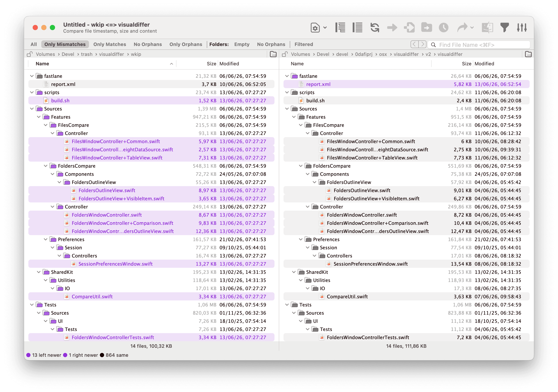Browse for left folder with ellipsis folder icon
This screenshot has height=392, width=558.
click(x=273, y=54)
